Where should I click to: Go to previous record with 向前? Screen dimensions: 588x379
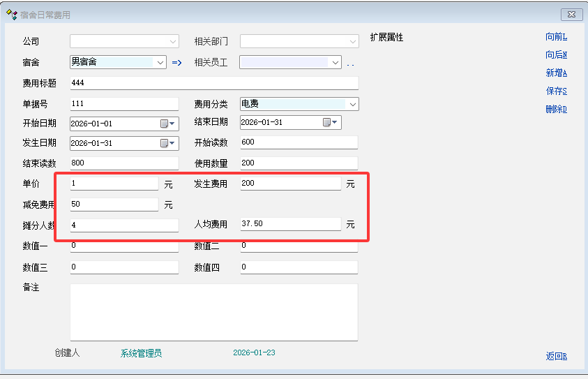point(556,37)
